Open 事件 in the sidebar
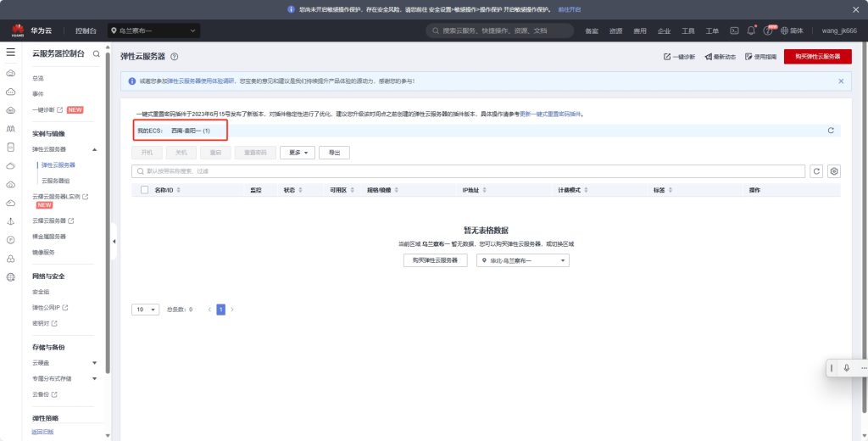868x441 pixels. (37, 94)
